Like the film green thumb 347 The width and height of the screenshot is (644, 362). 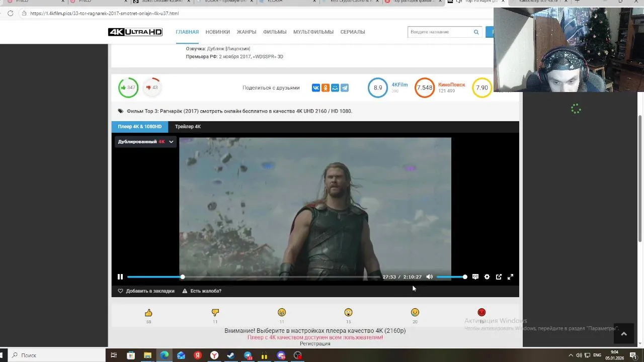coord(128,87)
